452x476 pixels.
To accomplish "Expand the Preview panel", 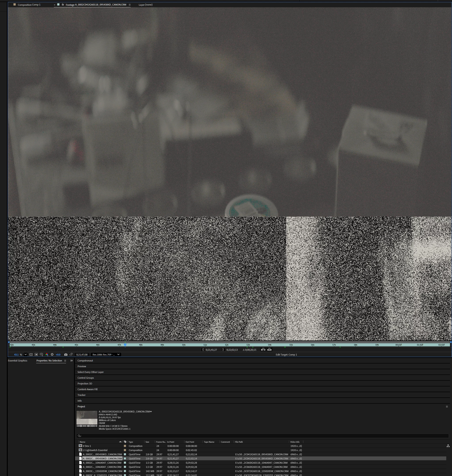I will tap(82, 366).
